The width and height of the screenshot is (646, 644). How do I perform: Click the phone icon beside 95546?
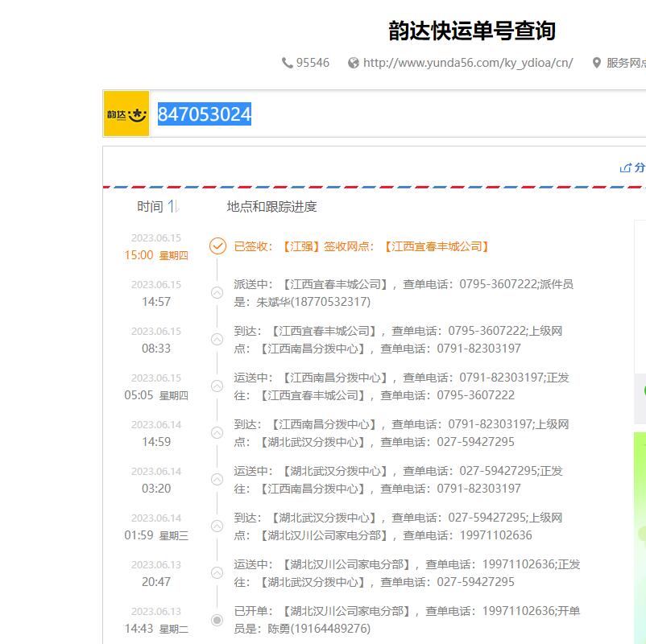287,63
